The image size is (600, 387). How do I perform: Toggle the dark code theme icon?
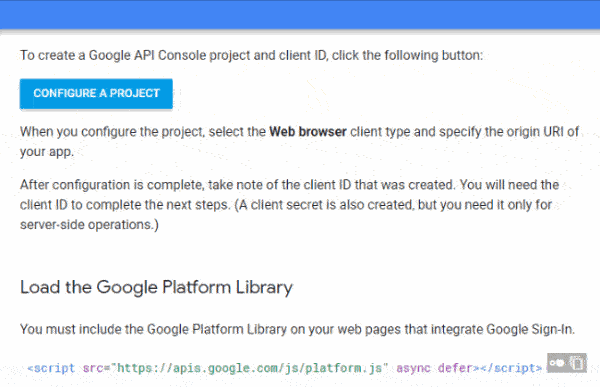pos(557,363)
